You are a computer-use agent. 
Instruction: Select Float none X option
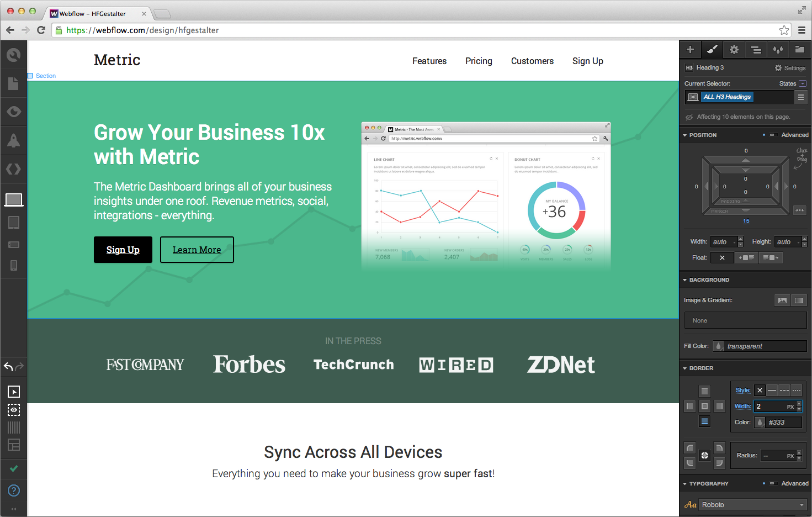pyautogui.click(x=722, y=257)
